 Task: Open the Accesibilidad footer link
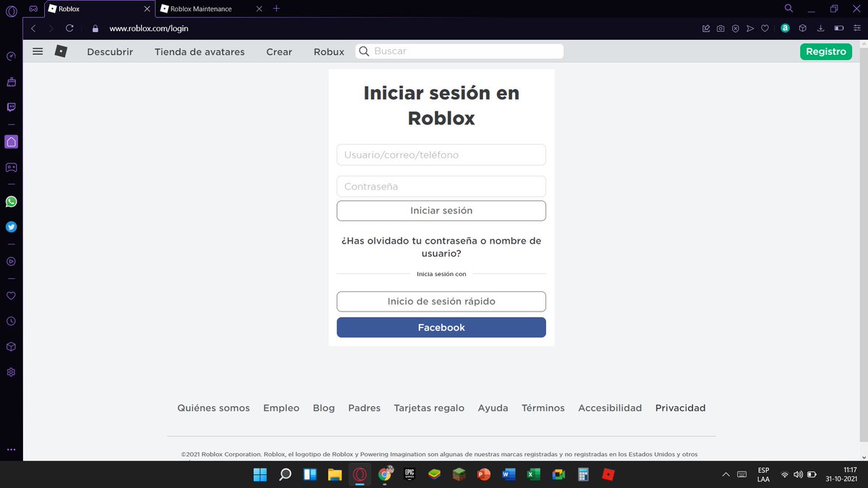pos(610,408)
